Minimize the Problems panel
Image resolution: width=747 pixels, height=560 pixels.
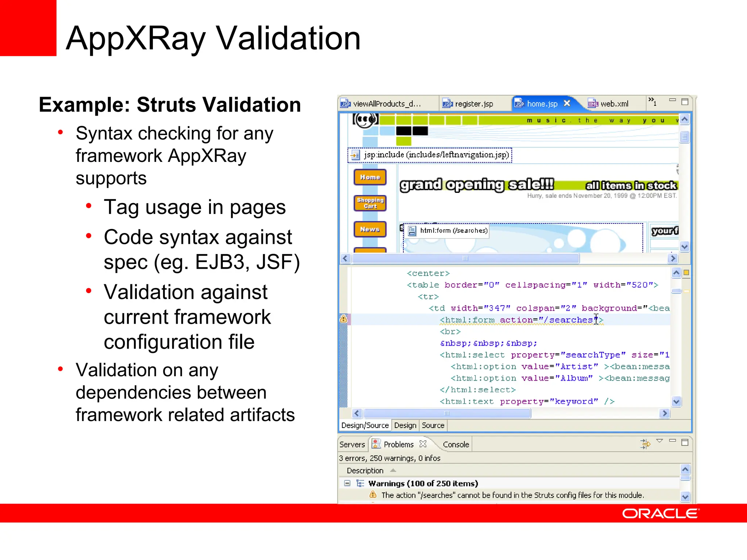pos(673,440)
